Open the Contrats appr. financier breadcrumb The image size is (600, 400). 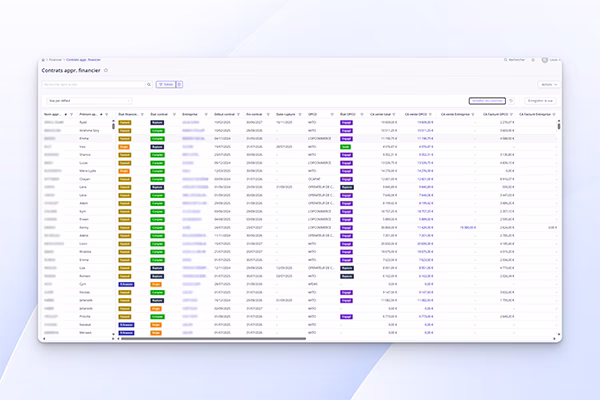pyautogui.click(x=83, y=60)
